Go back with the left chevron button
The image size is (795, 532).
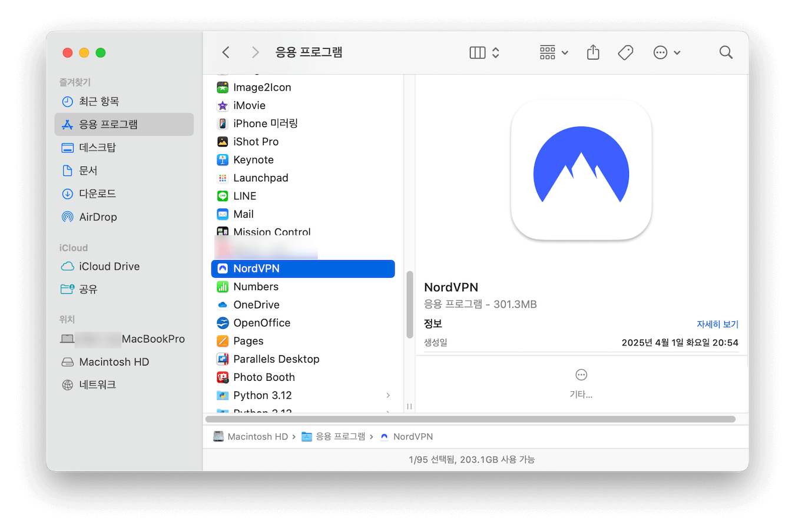click(x=226, y=52)
